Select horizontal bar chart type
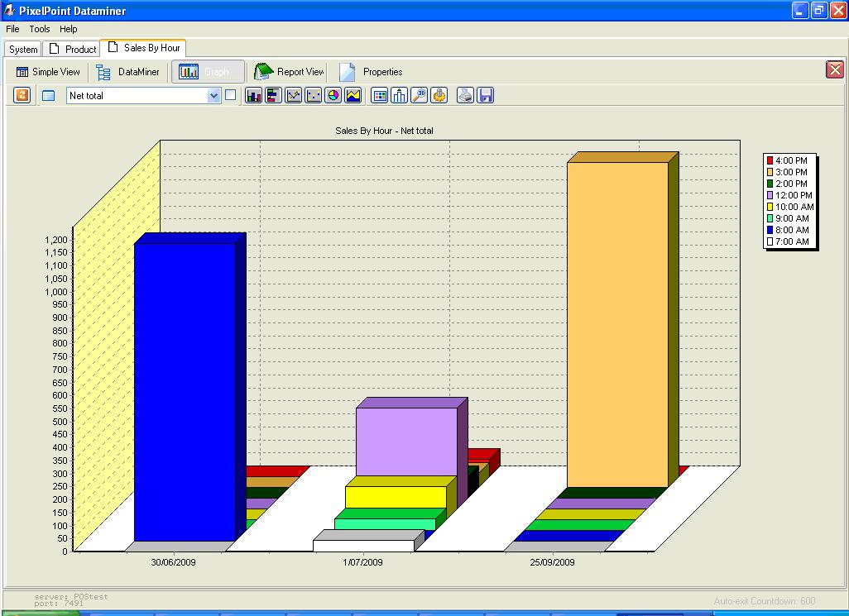 (x=273, y=95)
